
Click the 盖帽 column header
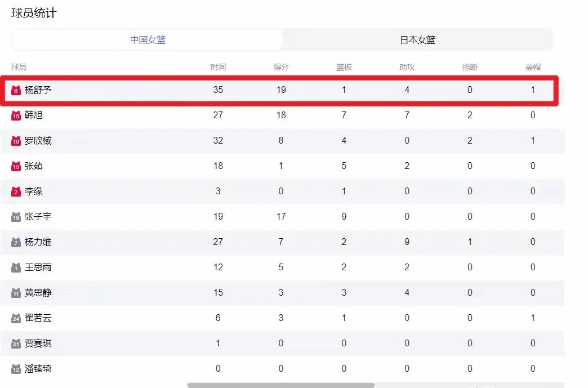pyautogui.click(x=533, y=67)
